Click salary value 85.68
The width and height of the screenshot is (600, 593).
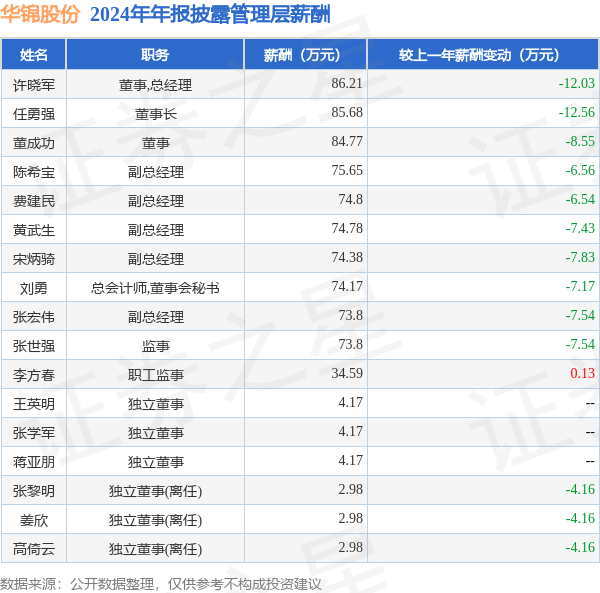(347, 112)
